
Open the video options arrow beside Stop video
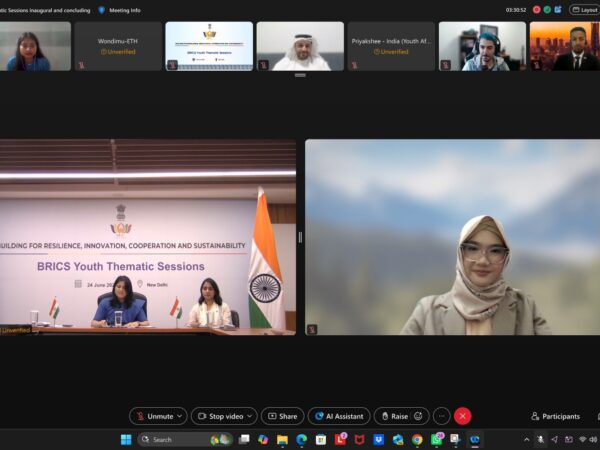click(x=250, y=416)
